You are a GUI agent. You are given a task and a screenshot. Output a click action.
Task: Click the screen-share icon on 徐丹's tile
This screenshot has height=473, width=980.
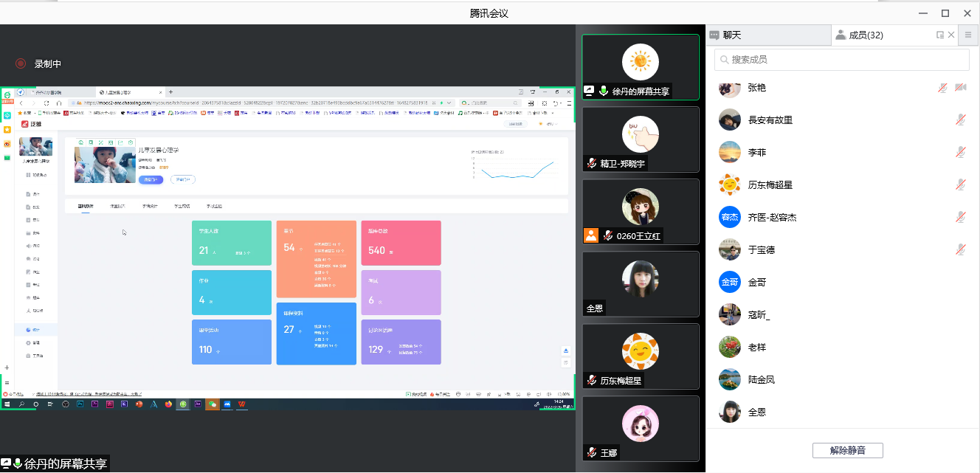coord(590,91)
